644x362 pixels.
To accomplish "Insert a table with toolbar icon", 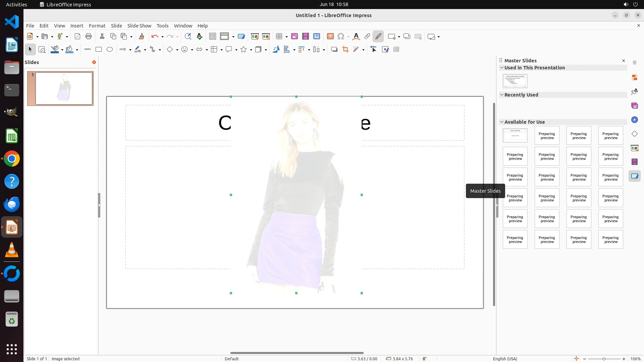I will coord(279,37).
